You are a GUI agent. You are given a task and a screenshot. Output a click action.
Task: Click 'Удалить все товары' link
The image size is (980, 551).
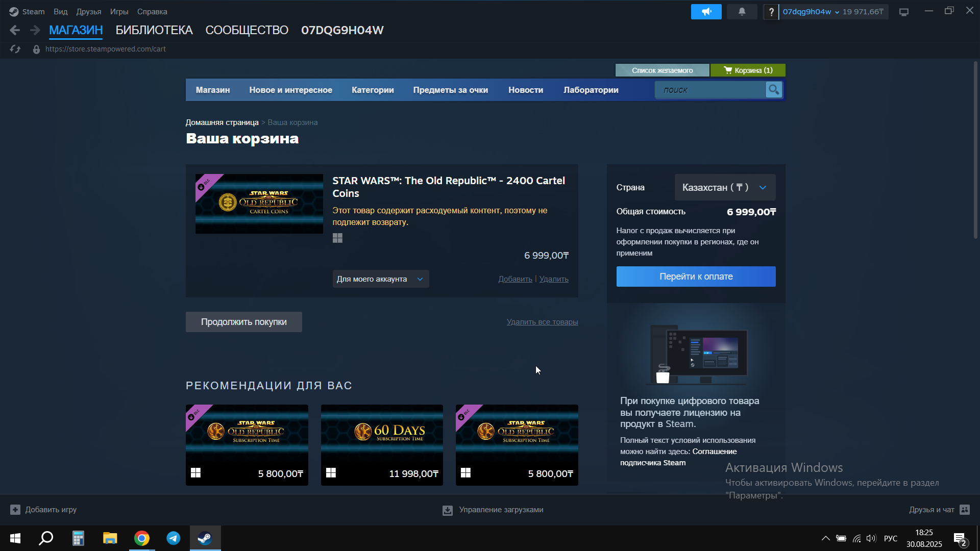click(542, 322)
